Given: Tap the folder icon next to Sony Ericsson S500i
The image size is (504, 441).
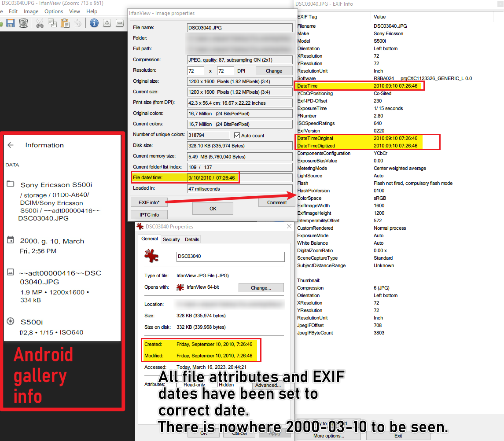Looking at the screenshot, I should [x=11, y=184].
